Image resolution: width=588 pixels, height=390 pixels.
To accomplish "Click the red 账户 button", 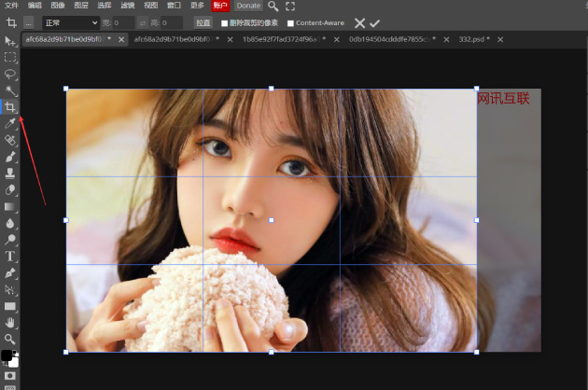I will 220,6.
